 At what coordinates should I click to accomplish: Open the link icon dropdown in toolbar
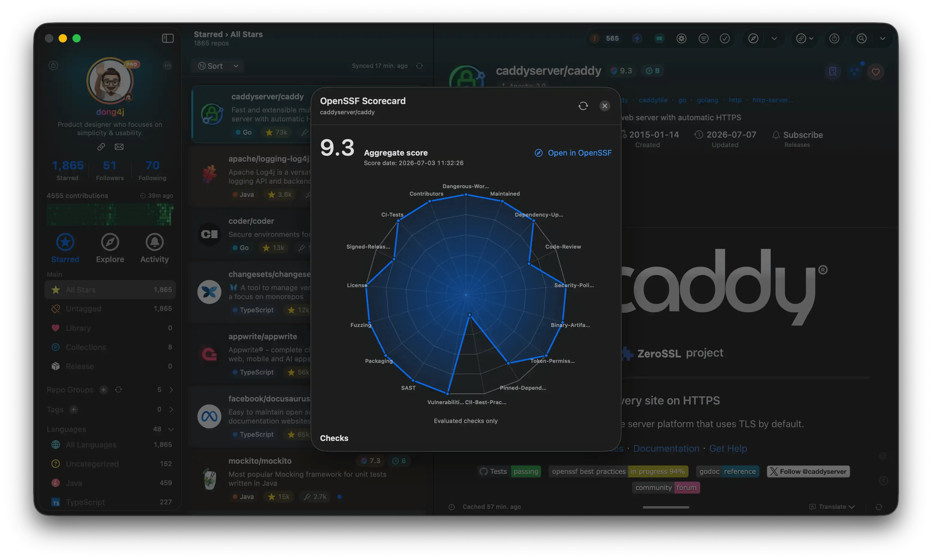pyautogui.click(x=805, y=39)
